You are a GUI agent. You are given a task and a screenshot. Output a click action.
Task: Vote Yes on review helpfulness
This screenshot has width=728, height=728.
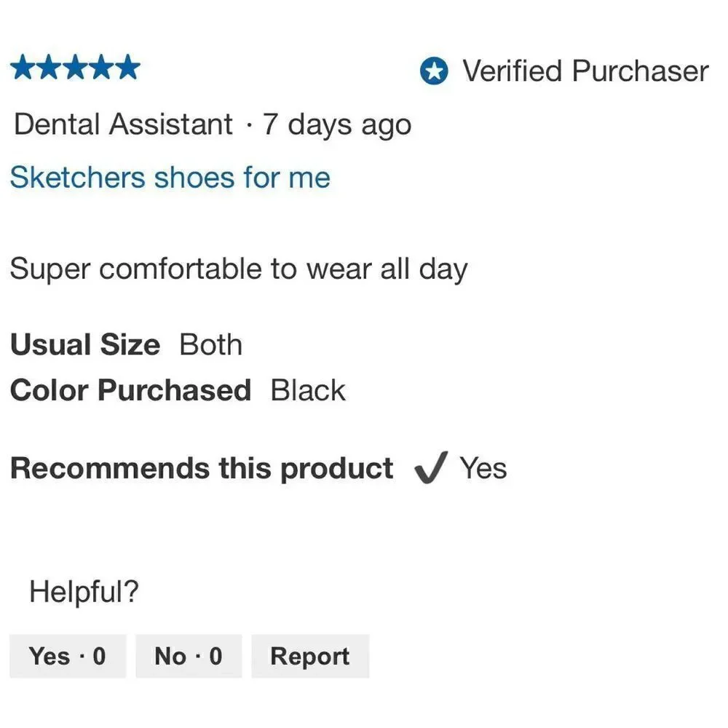tap(67, 656)
